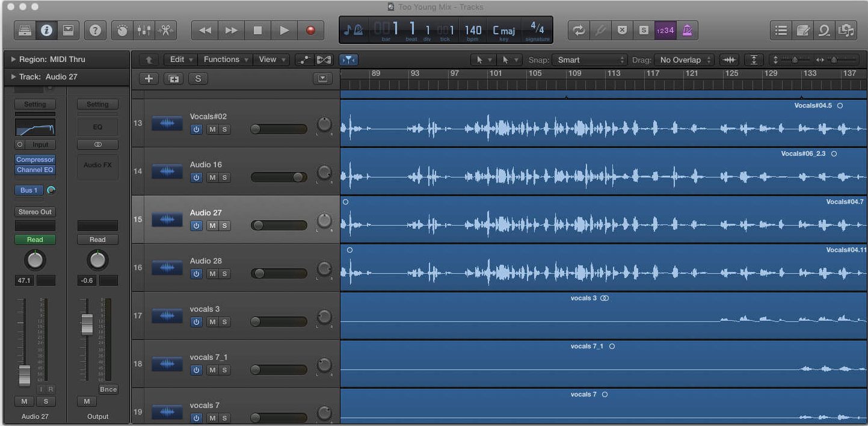Click Audio 16 track volume slider
The width and height of the screenshot is (868, 426).
coord(279,177)
